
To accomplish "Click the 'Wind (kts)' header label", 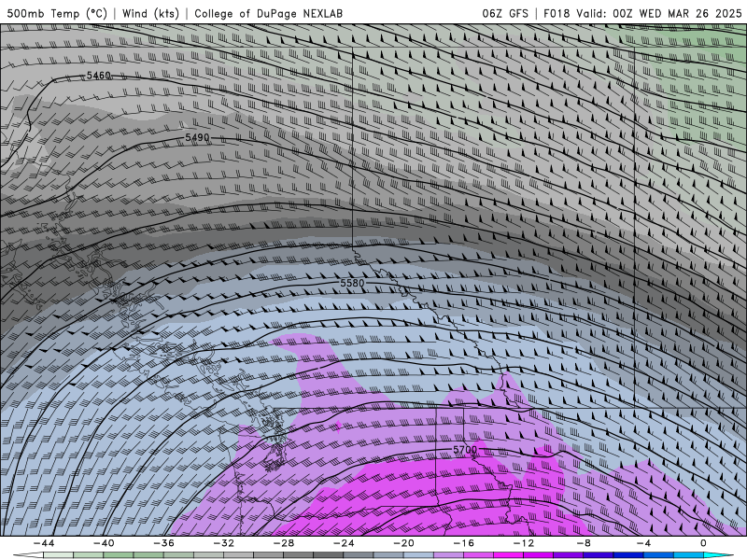I will click(150, 13).
